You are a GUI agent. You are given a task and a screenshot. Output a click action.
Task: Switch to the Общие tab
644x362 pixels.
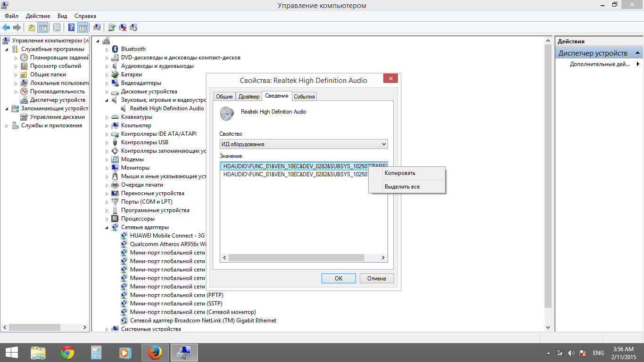[224, 97]
